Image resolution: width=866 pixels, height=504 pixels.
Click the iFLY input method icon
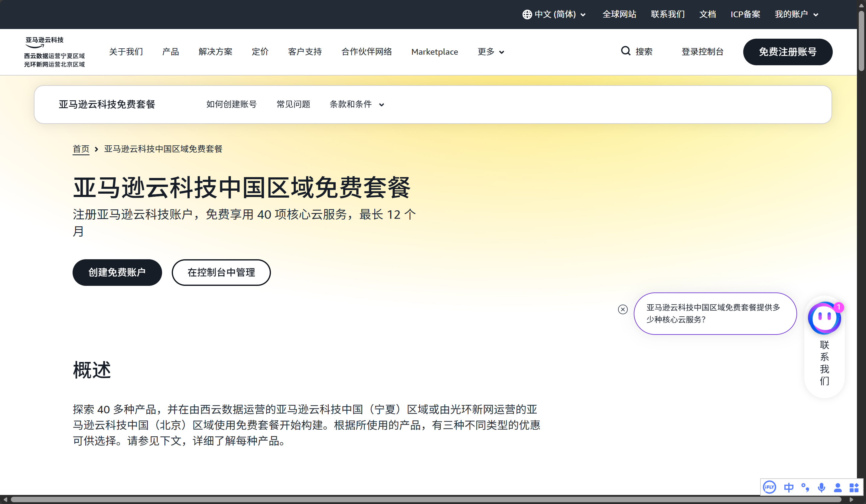tap(770, 487)
